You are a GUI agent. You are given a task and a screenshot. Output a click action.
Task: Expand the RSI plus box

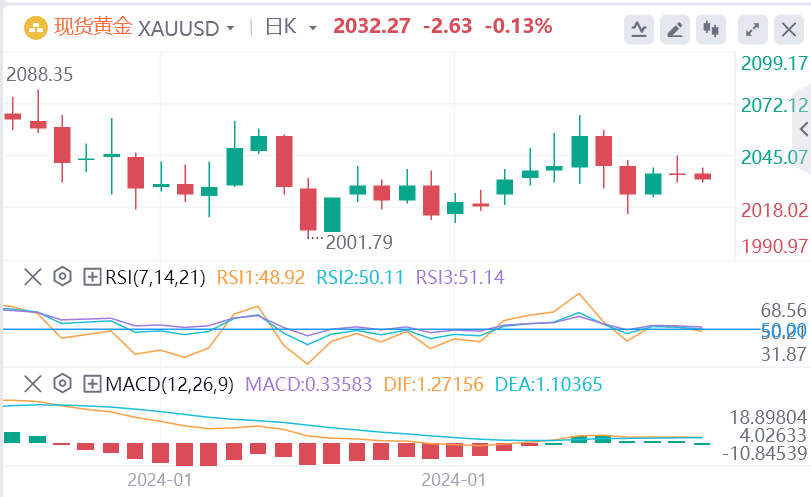tap(92, 276)
